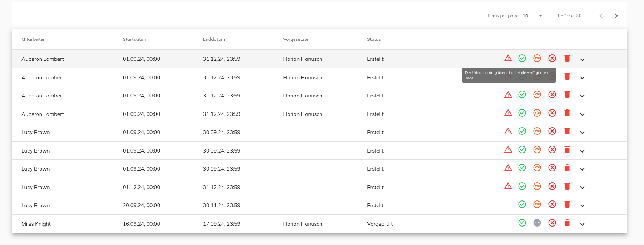Expand Lucy Brown's 01.12.24 row
This screenshot has height=245, width=644.
click(582, 188)
